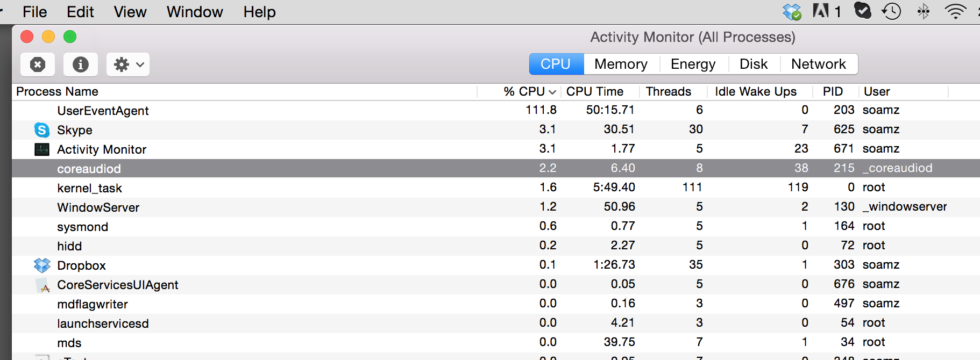The image size is (980, 360).
Task: Click kernel_task CPU time 5:49.40
Action: [614, 188]
